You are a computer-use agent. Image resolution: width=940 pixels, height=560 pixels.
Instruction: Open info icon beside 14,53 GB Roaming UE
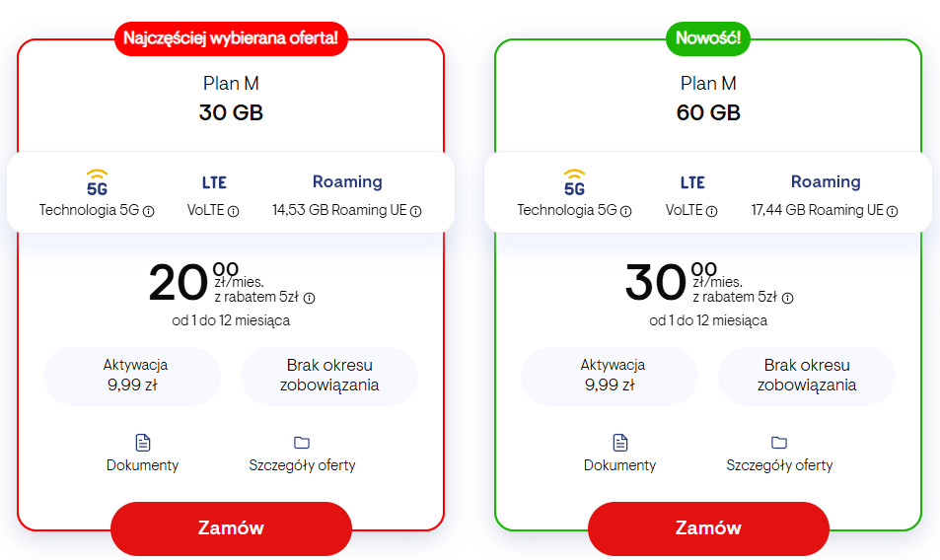coord(415,211)
